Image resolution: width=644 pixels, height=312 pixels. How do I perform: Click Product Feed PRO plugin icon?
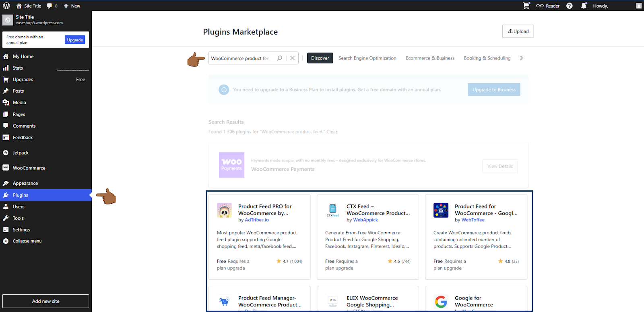pyautogui.click(x=224, y=210)
